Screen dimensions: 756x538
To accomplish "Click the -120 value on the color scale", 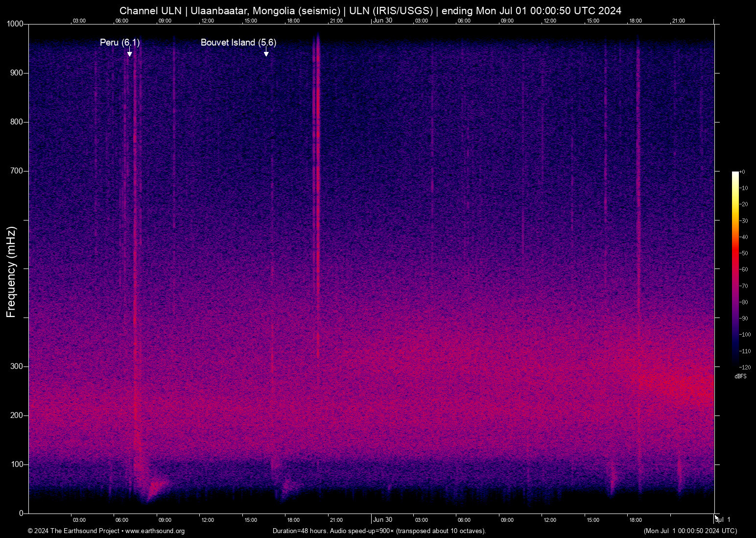I will [x=745, y=367].
